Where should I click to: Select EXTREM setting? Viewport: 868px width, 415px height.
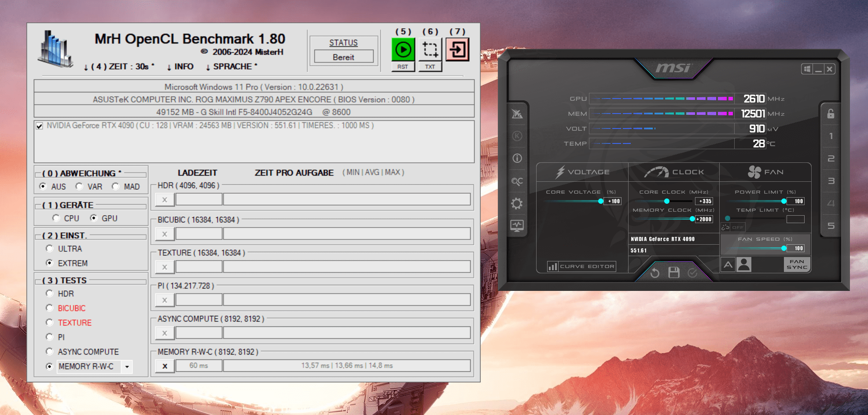click(x=49, y=263)
